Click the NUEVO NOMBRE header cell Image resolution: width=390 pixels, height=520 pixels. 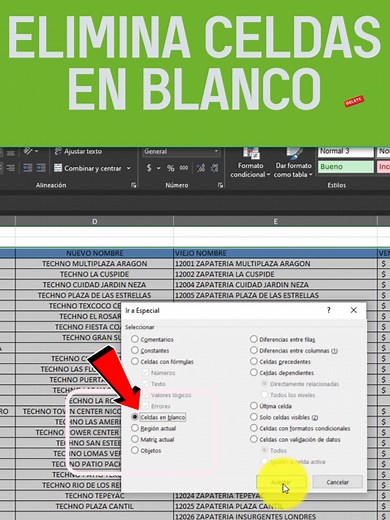pos(94,253)
